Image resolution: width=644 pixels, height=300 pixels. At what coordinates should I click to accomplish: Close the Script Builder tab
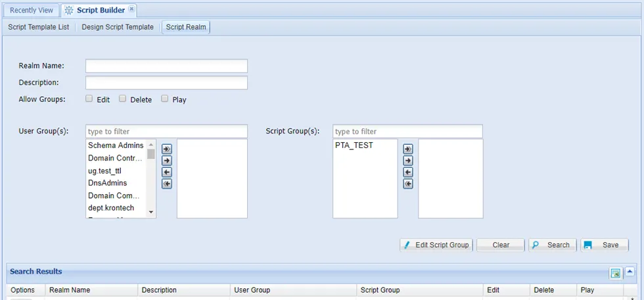point(131,9)
